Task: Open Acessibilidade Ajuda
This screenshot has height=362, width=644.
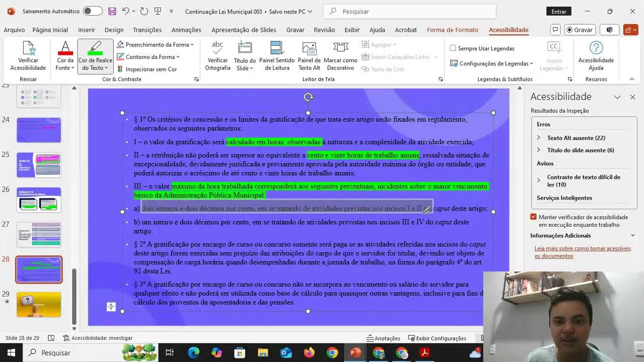Action: [596, 56]
